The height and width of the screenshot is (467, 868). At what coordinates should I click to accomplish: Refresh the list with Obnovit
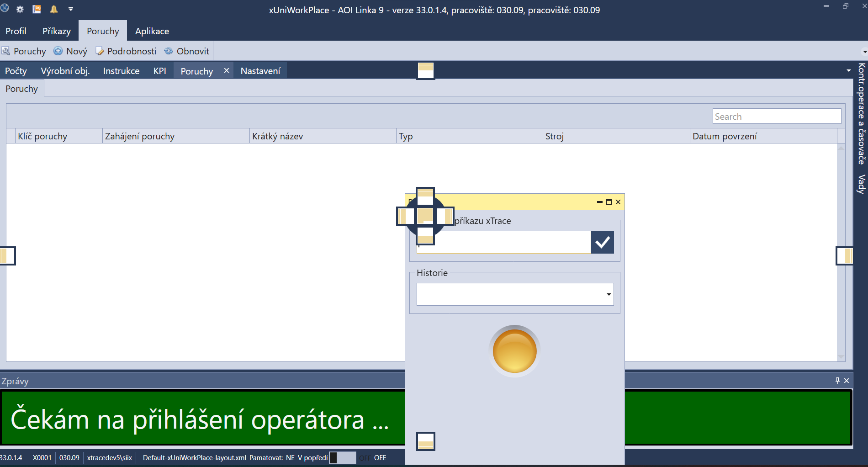[187, 51]
